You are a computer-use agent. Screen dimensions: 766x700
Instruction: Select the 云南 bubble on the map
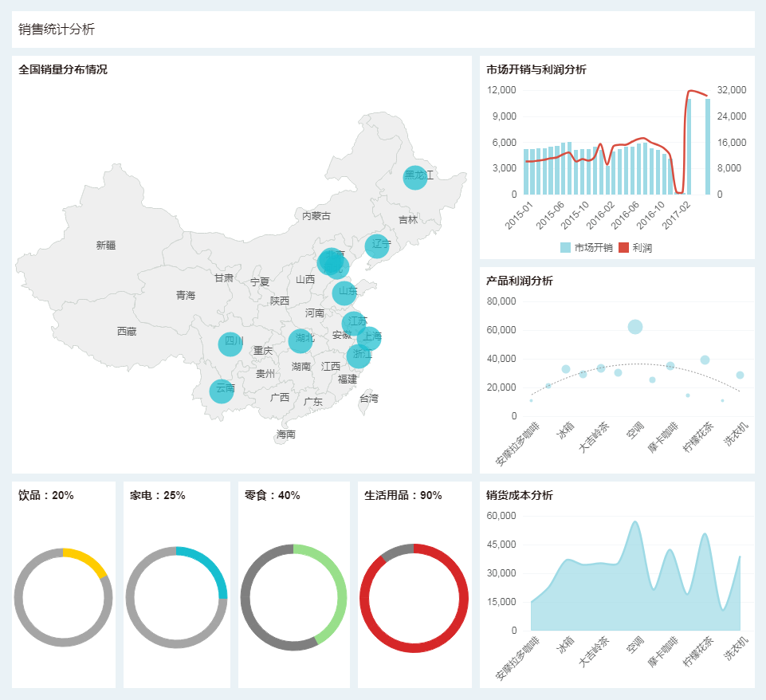[222, 391]
